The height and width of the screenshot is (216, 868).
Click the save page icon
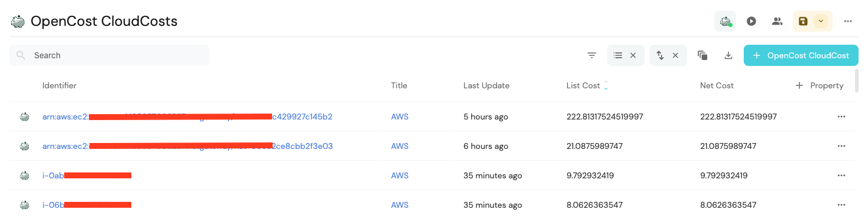click(x=803, y=21)
